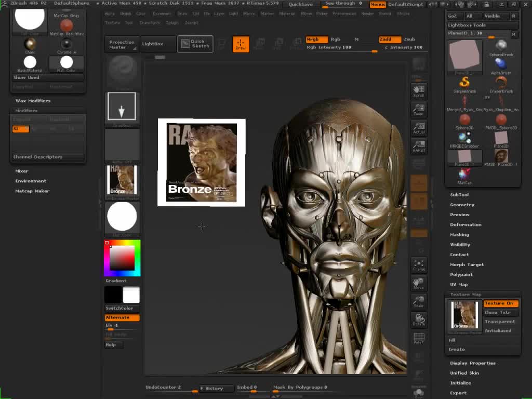Click the Show Used button
532x399 pixels.
click(48, 77)
